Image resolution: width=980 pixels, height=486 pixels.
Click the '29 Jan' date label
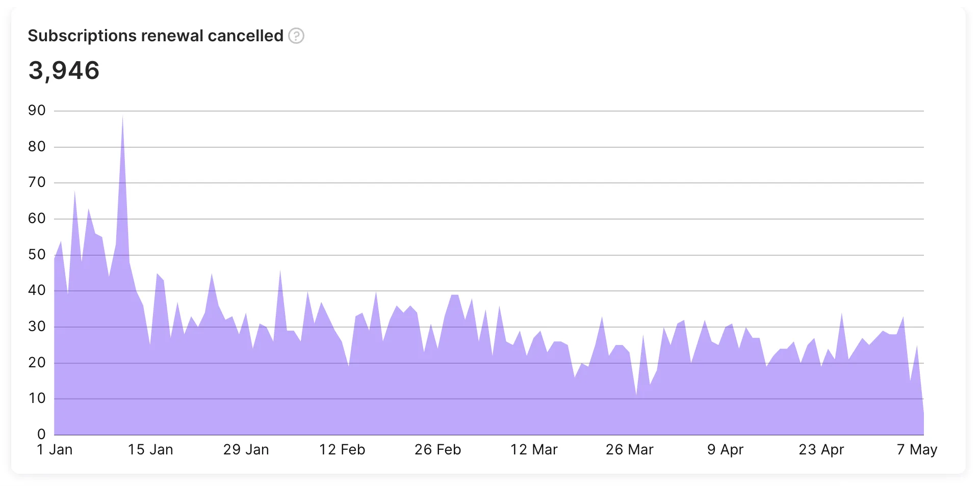[x=246, y=450]
